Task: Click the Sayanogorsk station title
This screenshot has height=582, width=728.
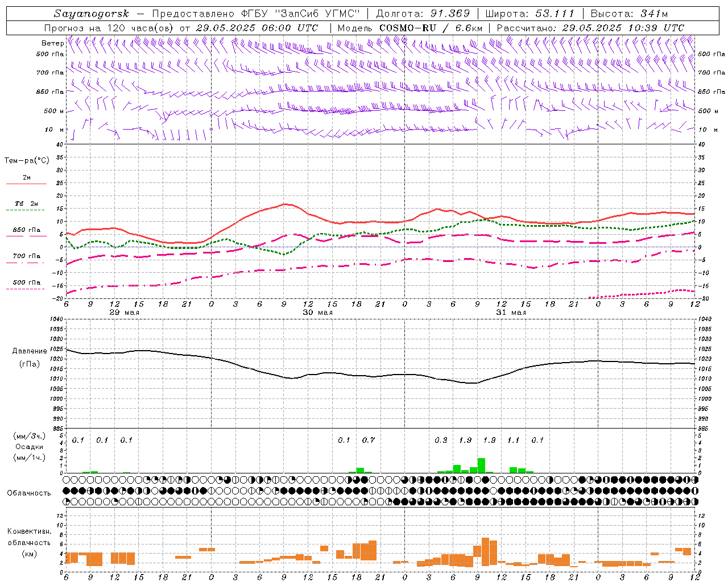Action: coord(92,14)
